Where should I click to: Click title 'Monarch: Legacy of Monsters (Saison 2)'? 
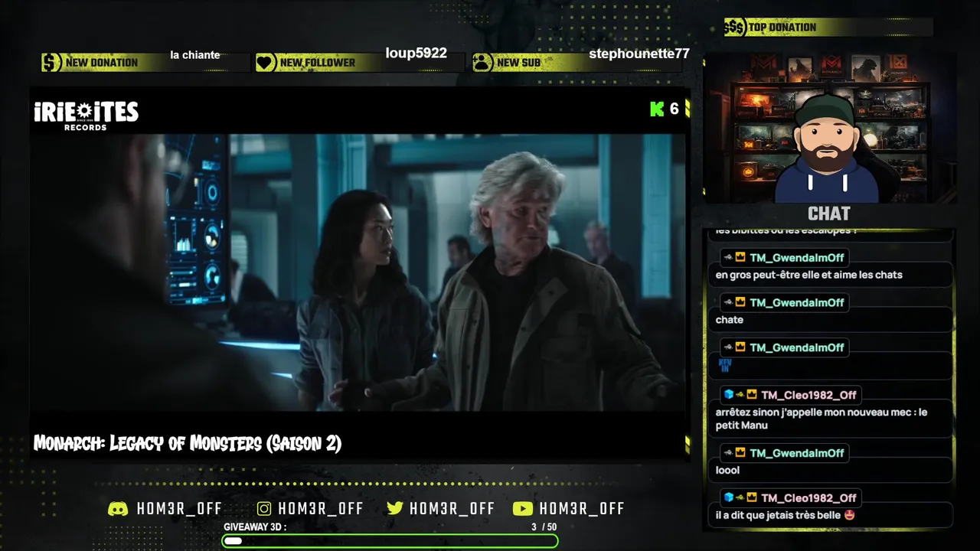188,443
